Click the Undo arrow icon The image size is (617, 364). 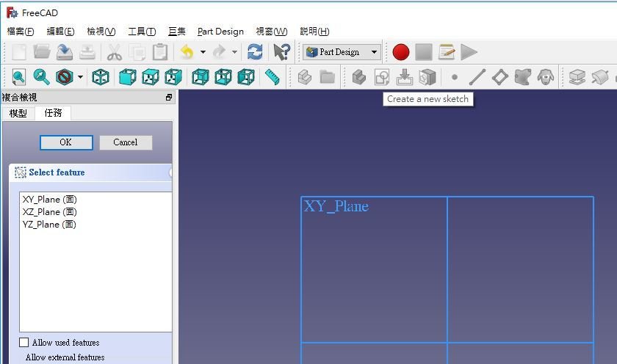click(x=187, y=52)
